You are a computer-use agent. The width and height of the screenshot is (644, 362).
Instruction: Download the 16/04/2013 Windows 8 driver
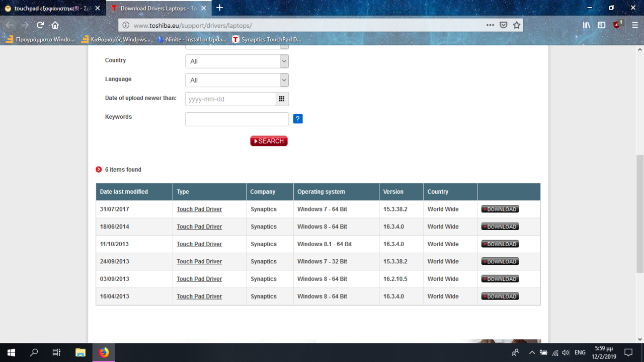(500, 296)
